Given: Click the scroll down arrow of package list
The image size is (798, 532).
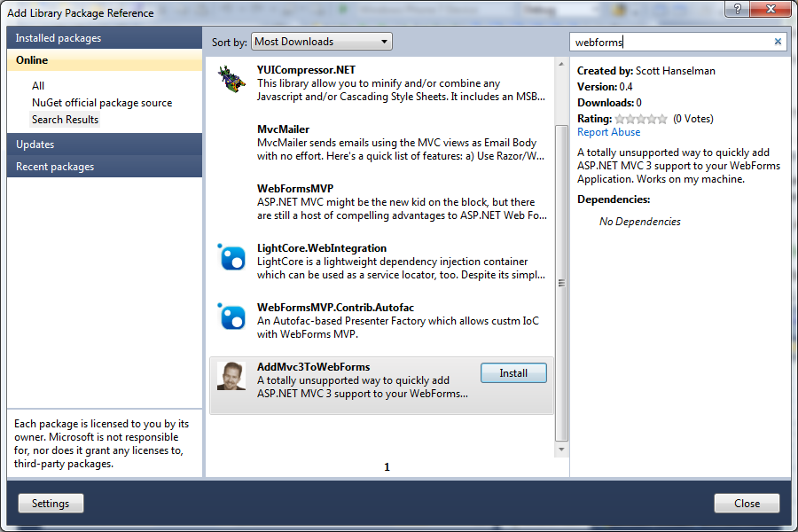Looking at the screenshot, I should pos(561,449).
